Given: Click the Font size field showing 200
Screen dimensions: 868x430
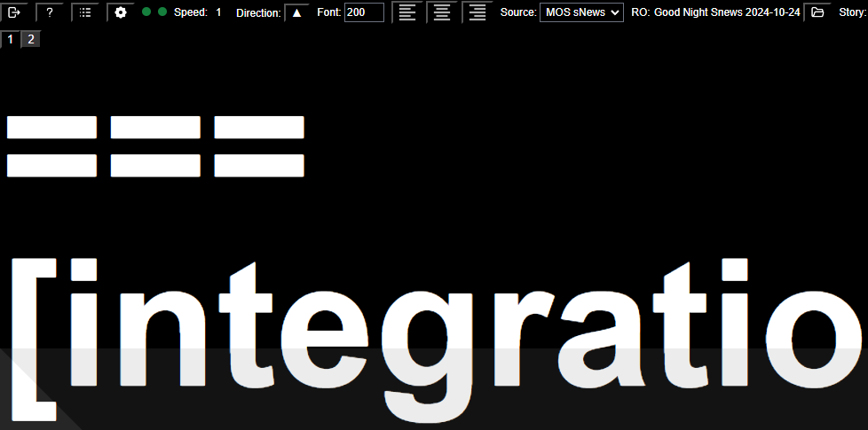Looking at the screenshot, I should click(x=364, y=12).
